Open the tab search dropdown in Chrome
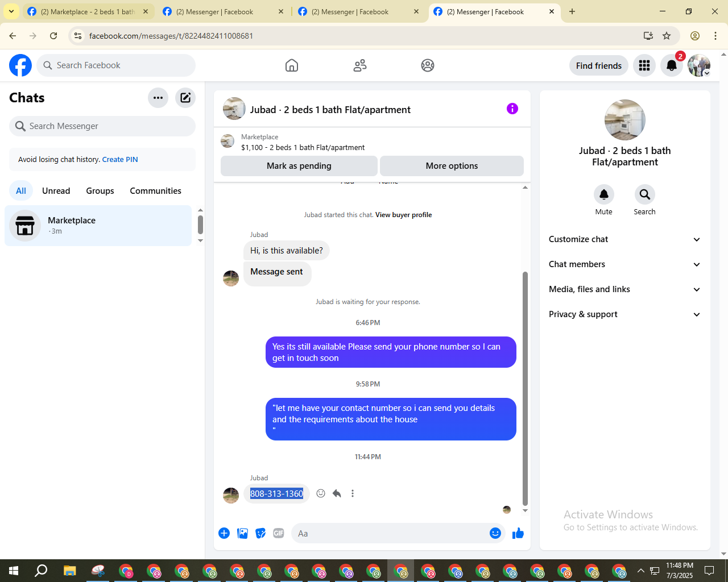This screenshot has height=582, width=728. tap(11, 11)
